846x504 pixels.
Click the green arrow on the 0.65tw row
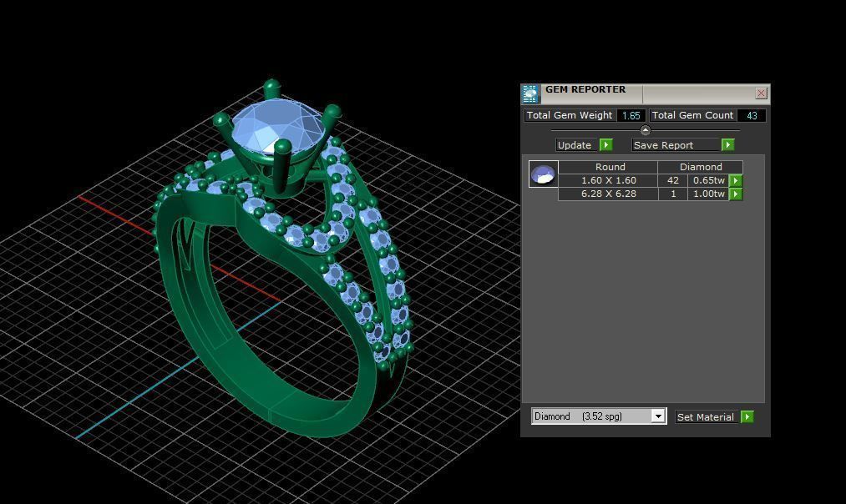pyautogui.click(x=736, y=180)
